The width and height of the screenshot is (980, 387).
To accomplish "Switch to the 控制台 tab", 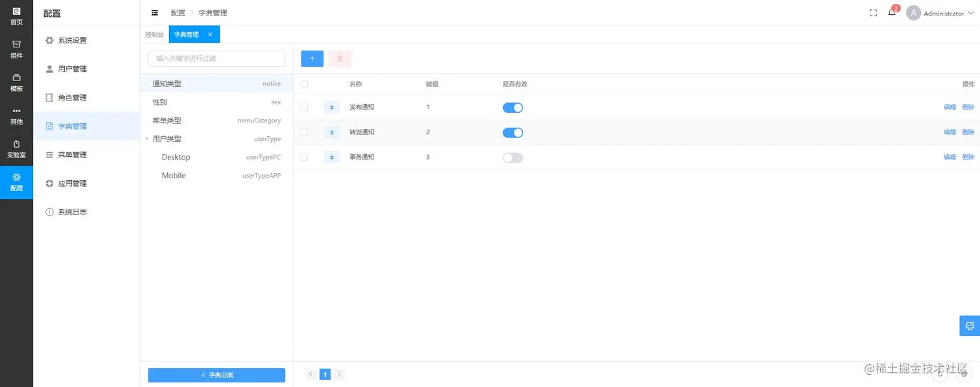I will pos(154,34).
